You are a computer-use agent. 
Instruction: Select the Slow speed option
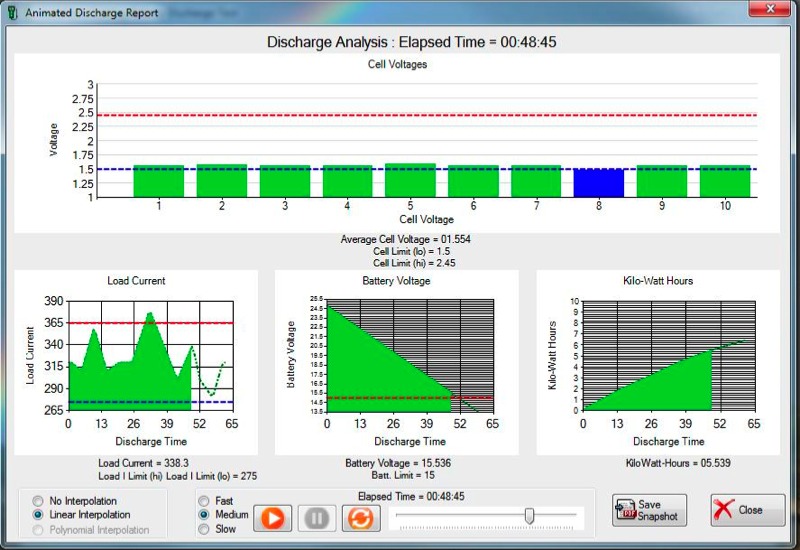pos(205,529)
